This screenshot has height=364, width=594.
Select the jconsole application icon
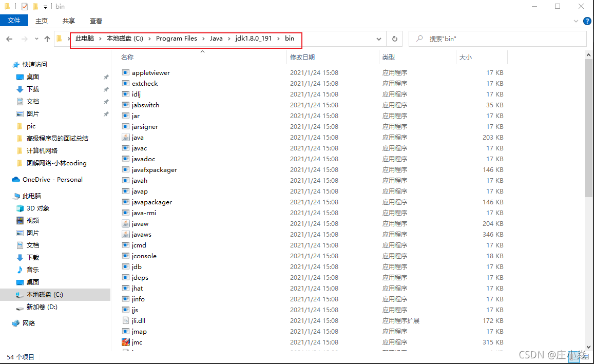pos(126,256)
